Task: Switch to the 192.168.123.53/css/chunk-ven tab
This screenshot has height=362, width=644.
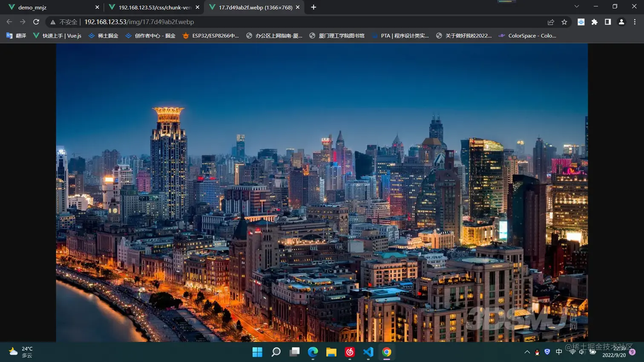Action: (x=154, y=7)
